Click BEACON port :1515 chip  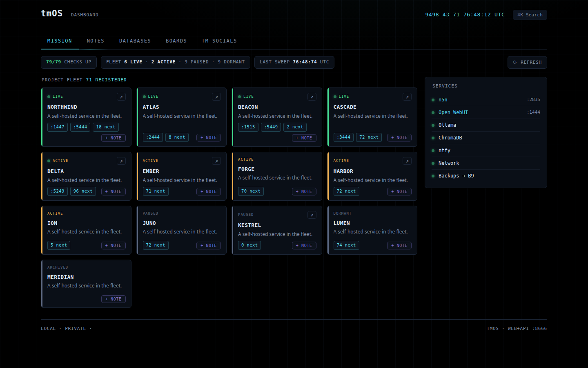tap(248, 127)
